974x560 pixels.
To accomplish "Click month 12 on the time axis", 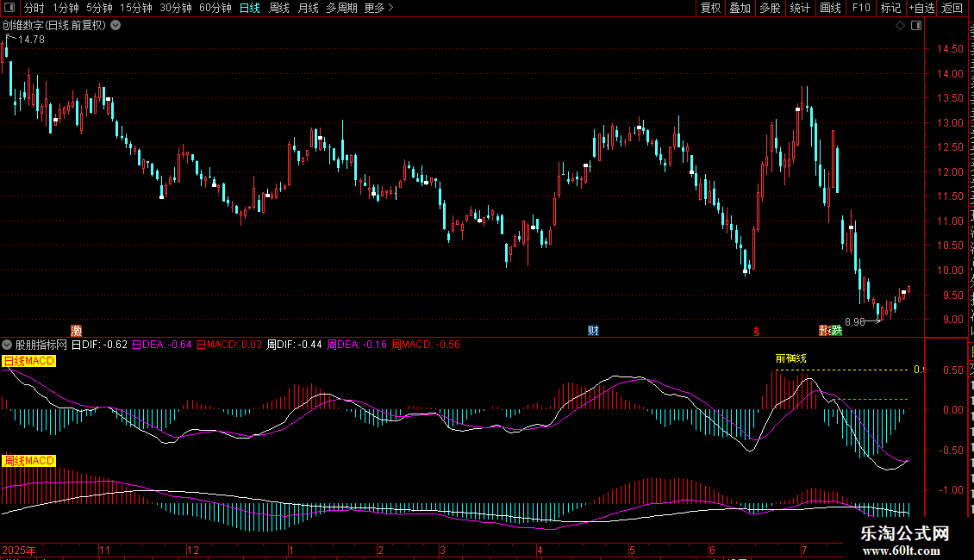I will click(193, 550).
